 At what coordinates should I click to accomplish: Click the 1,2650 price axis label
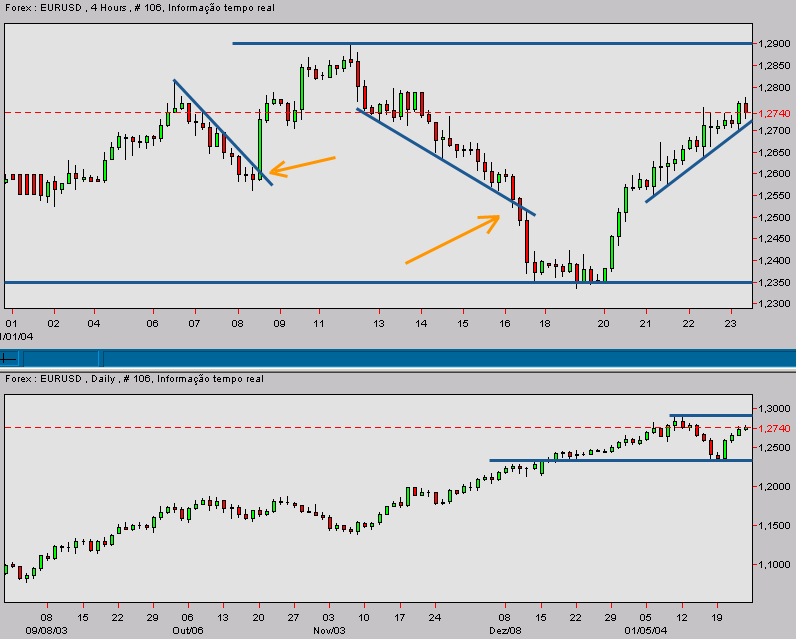pos(774,152)
